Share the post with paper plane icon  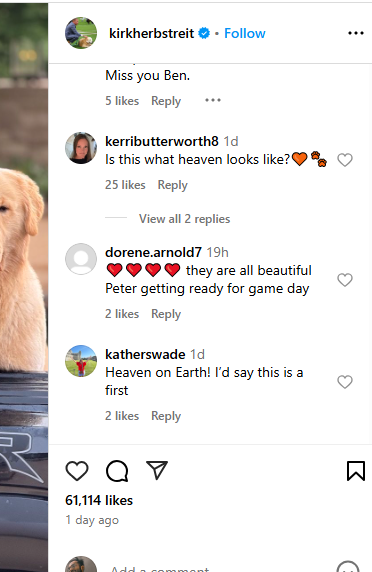157,470
